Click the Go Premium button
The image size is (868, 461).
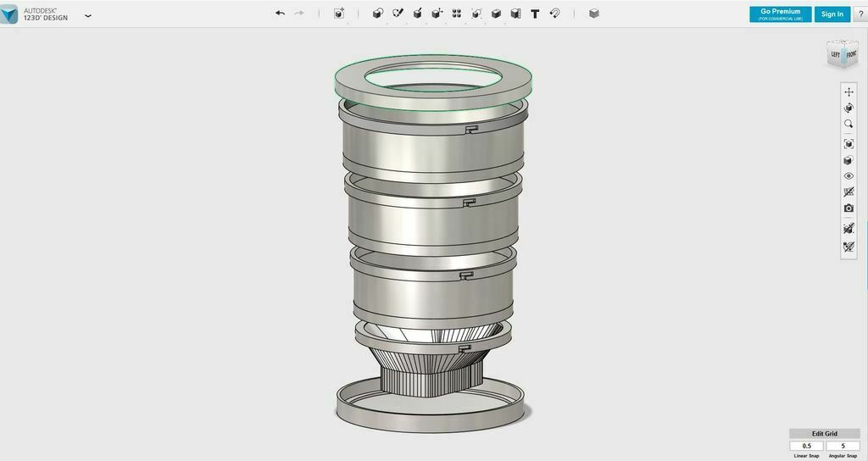coord(781,14)
